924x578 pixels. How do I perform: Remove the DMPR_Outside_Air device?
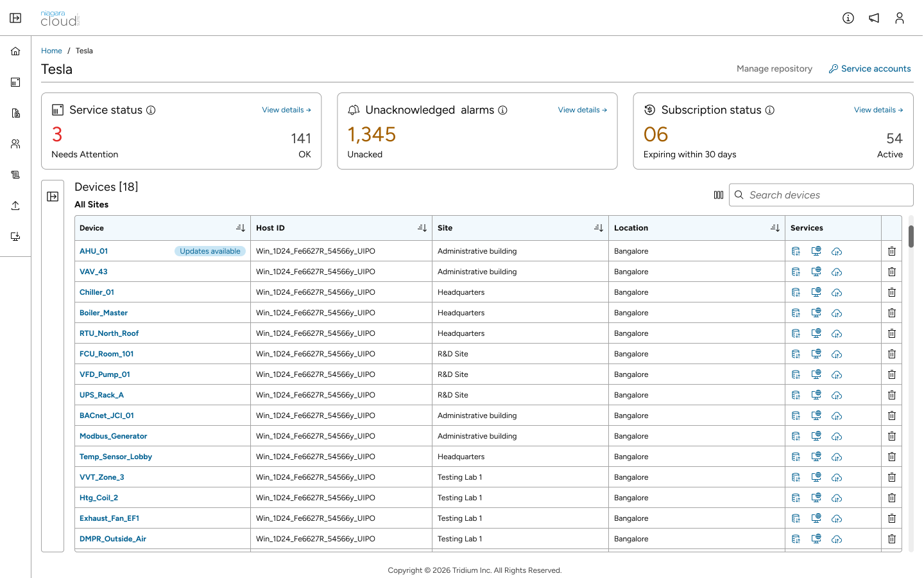point(892,539)
